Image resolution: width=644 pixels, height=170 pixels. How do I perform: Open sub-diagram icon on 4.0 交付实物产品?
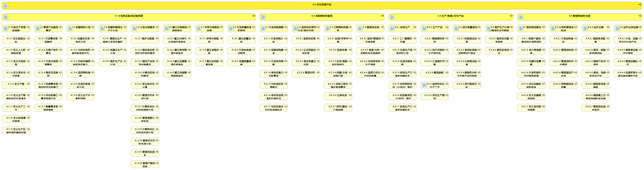pos(6,6)
